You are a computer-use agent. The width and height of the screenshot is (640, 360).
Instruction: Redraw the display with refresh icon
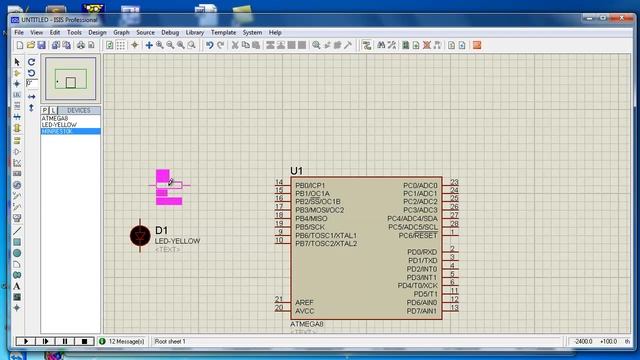(x=109, y=45)
